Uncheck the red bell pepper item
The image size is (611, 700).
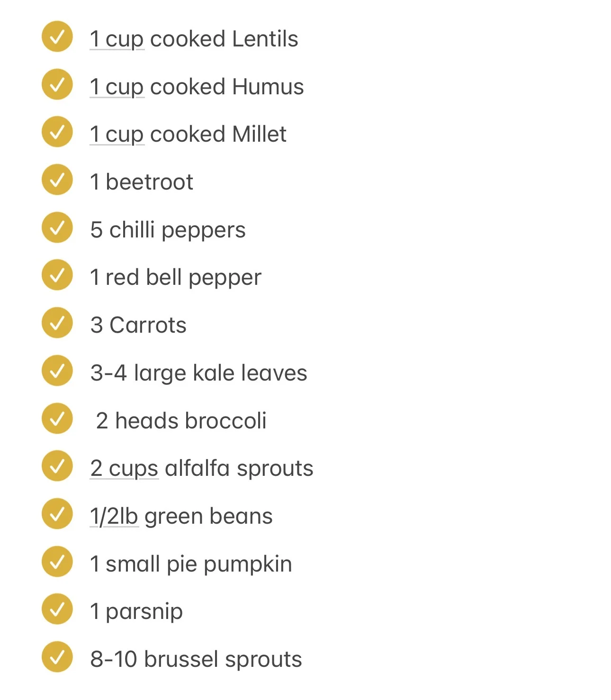click(x=57, y=275)
